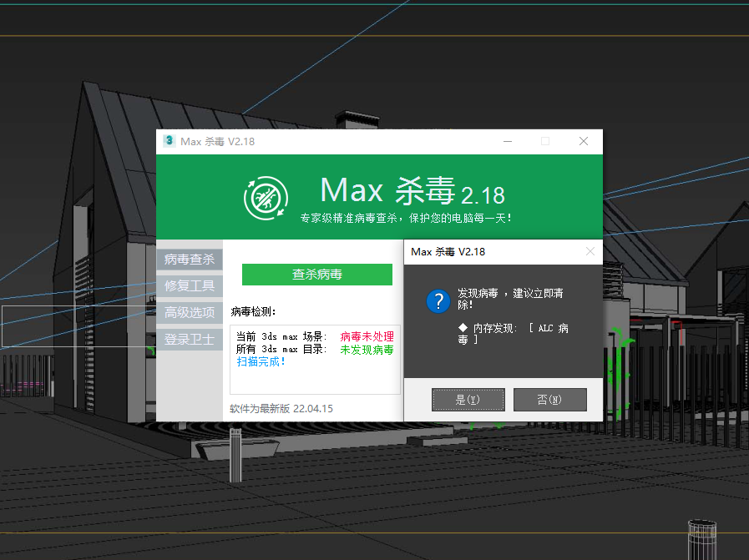Close the Max 杀毒 main window
The image size is (749, 560).
point(583,141)
